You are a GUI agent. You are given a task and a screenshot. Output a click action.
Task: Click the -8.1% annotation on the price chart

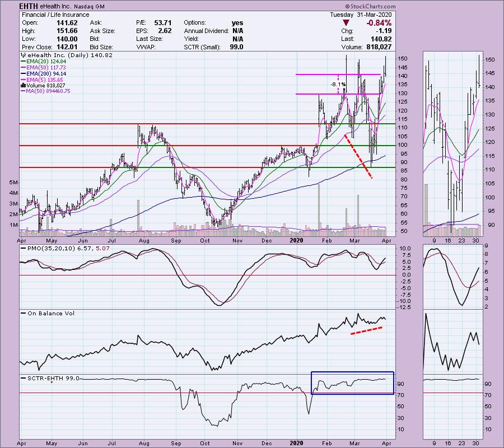point(338,85)
